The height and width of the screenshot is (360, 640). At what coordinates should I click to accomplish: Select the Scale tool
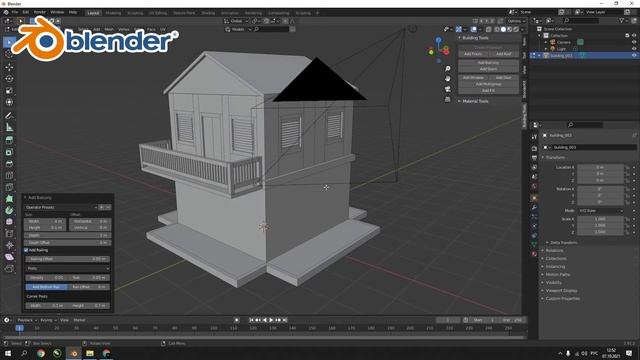(9, 90)
